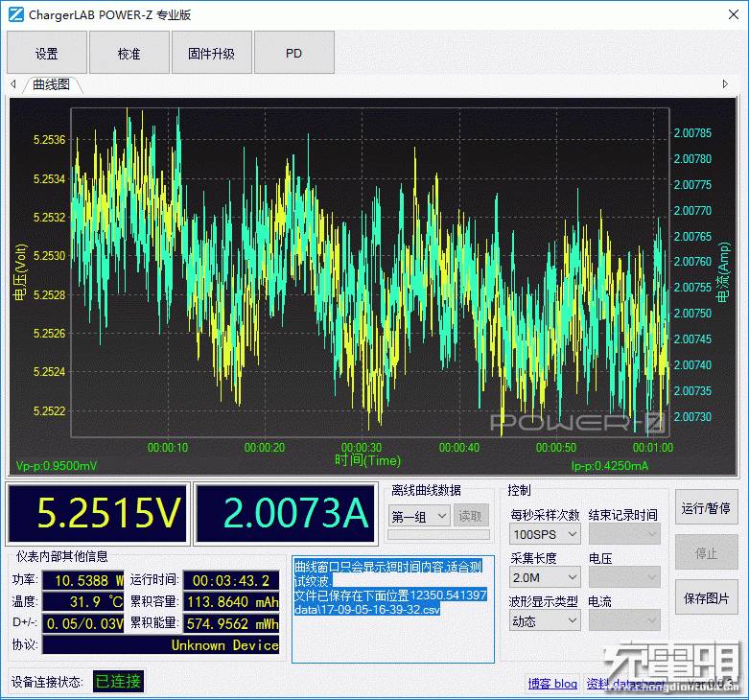Open the 2.0M 采集长度 dropdown

[x=545, y=577]
